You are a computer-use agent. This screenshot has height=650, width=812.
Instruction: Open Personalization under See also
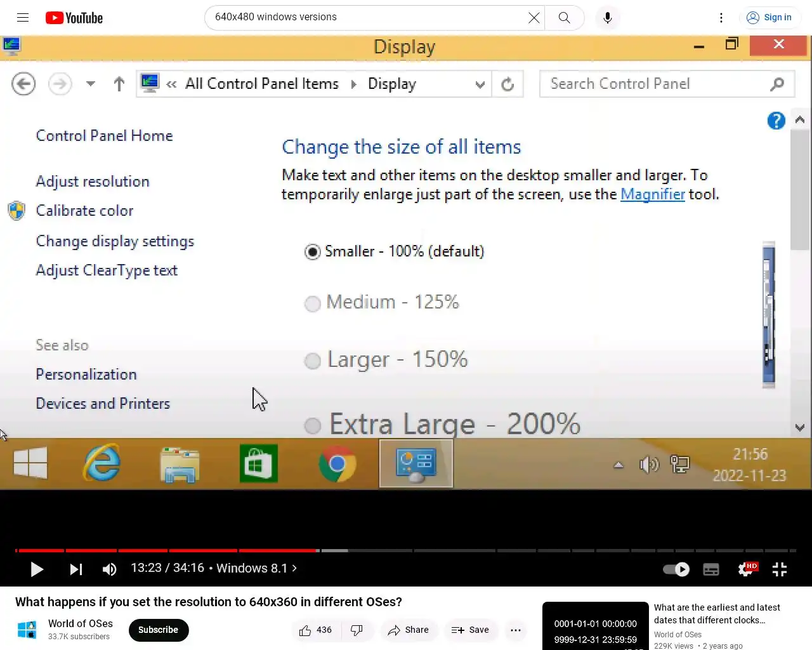click(86, 375)
